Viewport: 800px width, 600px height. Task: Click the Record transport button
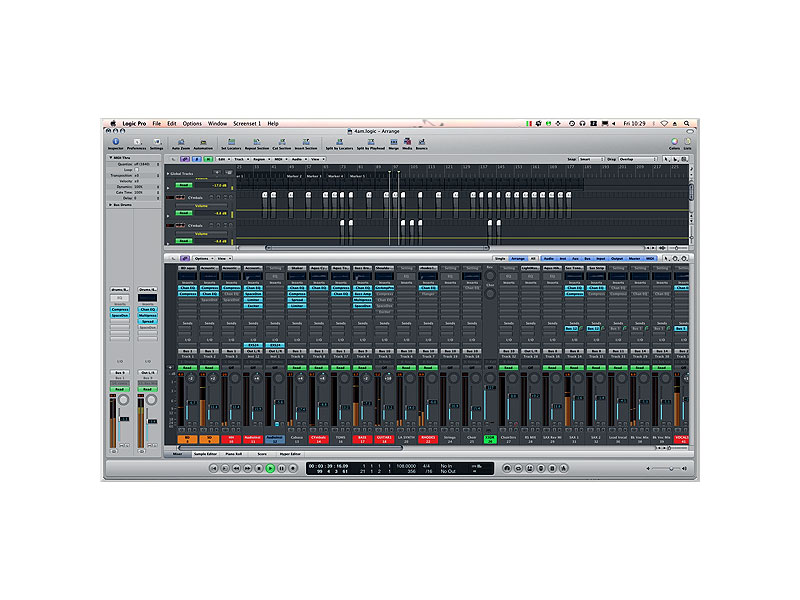pyautogui.click(x=293, y=468)
